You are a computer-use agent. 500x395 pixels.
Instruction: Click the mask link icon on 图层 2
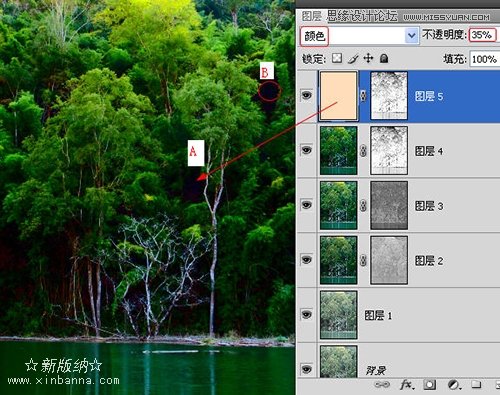tap(363, 260)
